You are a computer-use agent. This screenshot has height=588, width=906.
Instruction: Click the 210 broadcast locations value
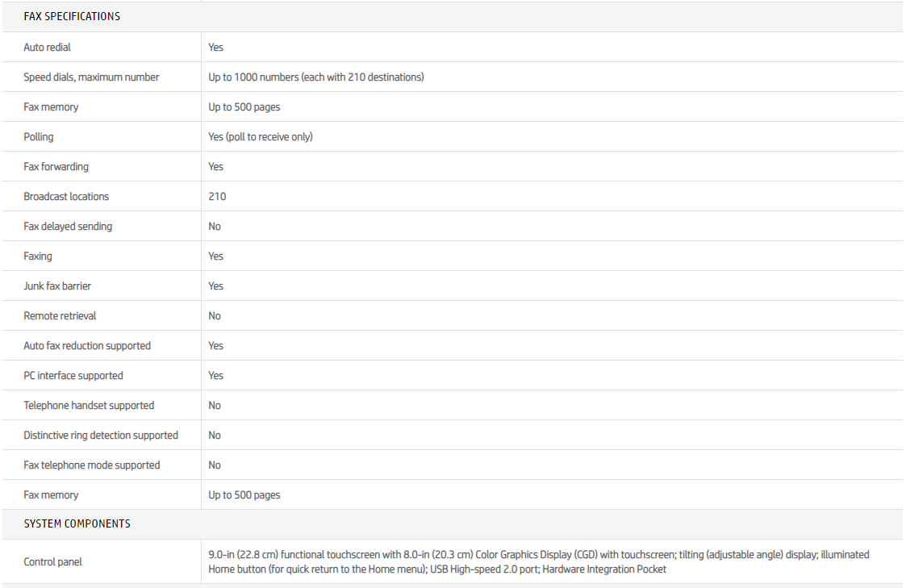click(217, 197)
